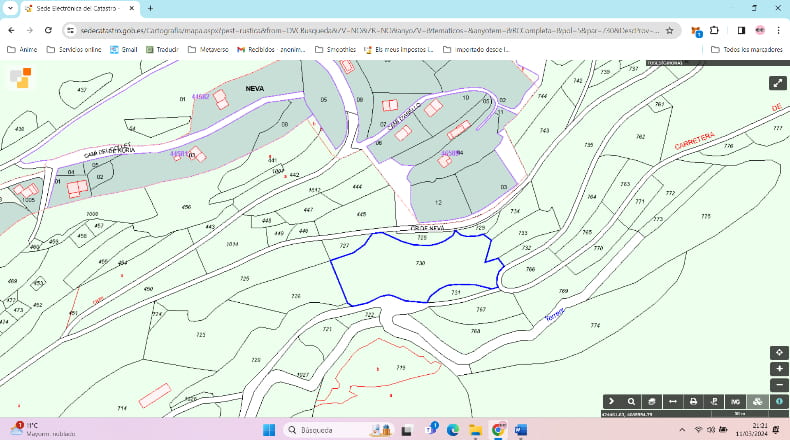This screenshot has width=790, height=440.
Task: Zoom in with the plus button
Action: (x=779, y=369)
